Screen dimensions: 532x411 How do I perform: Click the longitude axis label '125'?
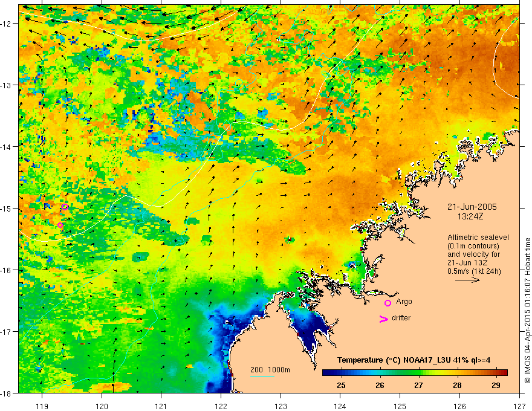pos(400,406)
